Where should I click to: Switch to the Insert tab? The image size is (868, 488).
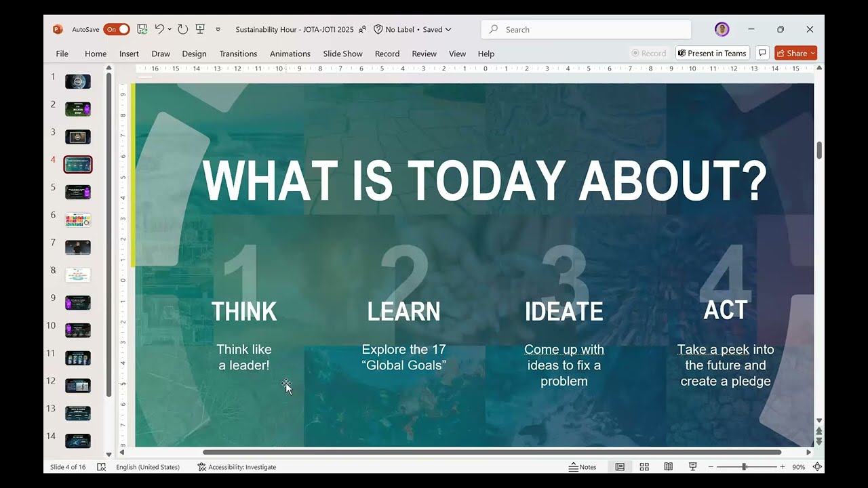pyautogui.click(x=129, y=54)
